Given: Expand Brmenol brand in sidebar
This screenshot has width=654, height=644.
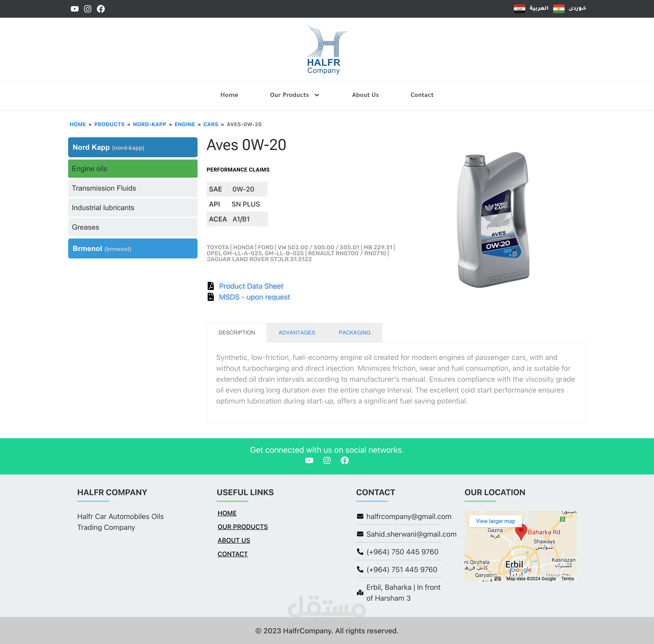Looking at the screenshot, I should (x=133, y=249).
